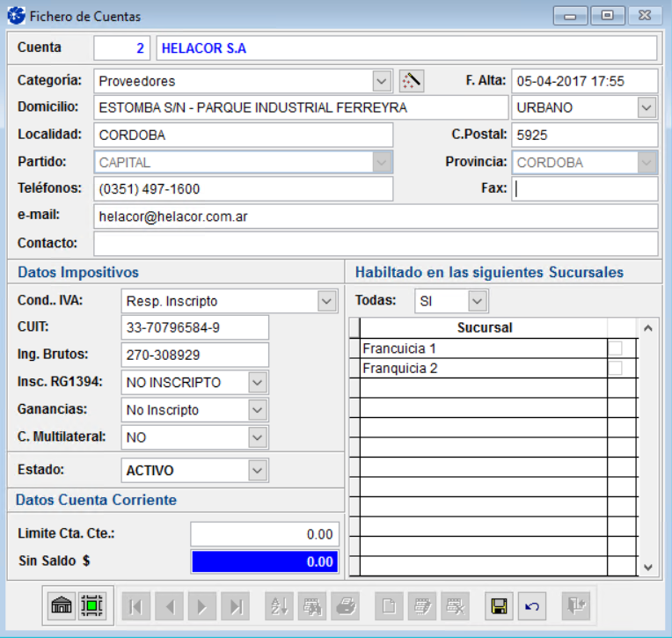672x638 pixels.
Task: Open the Todas SI dropdown
Action: click(x=478, y=301)
